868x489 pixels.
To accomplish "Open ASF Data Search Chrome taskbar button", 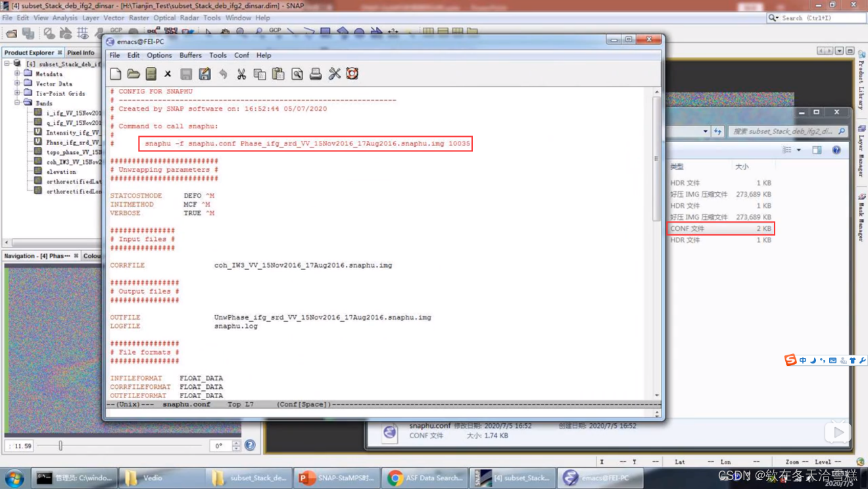I will [425, 478].
